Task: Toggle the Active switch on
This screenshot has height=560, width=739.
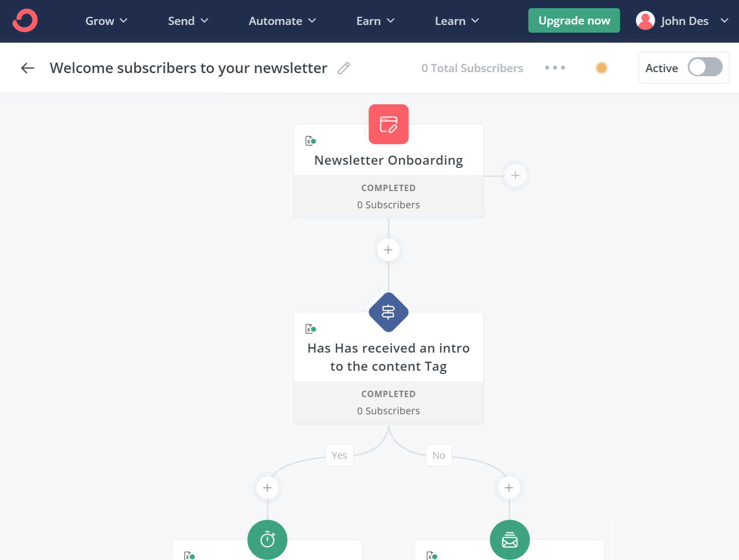Action: 705,67
